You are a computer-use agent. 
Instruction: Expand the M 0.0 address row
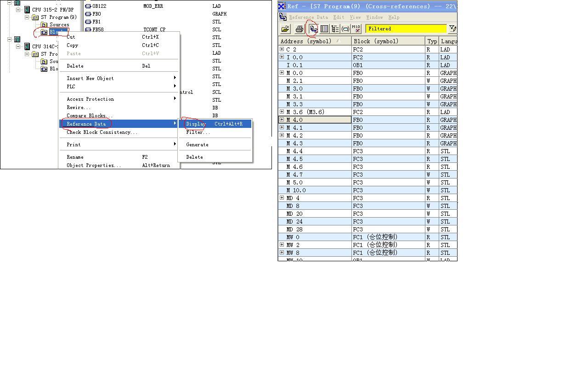pos(282,73)
